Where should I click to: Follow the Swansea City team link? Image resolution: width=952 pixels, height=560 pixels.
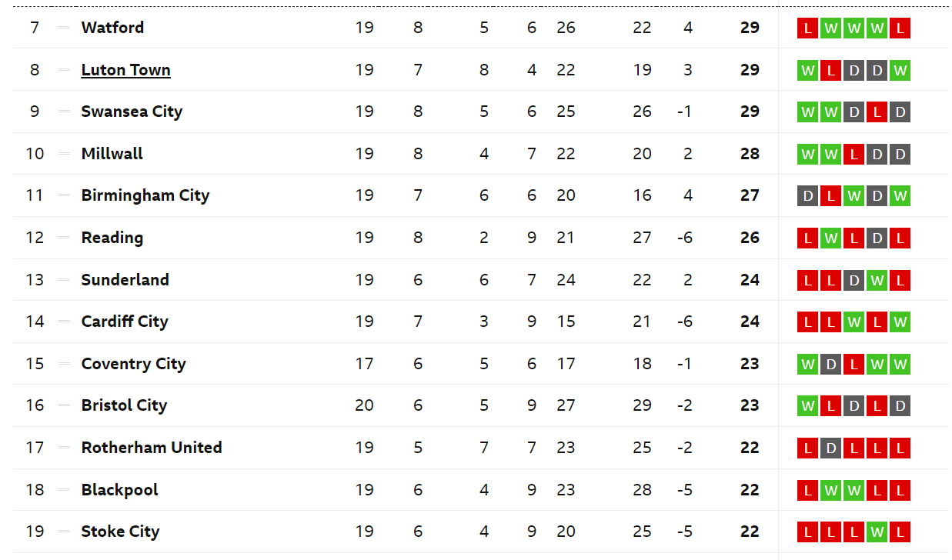(132, 112)
